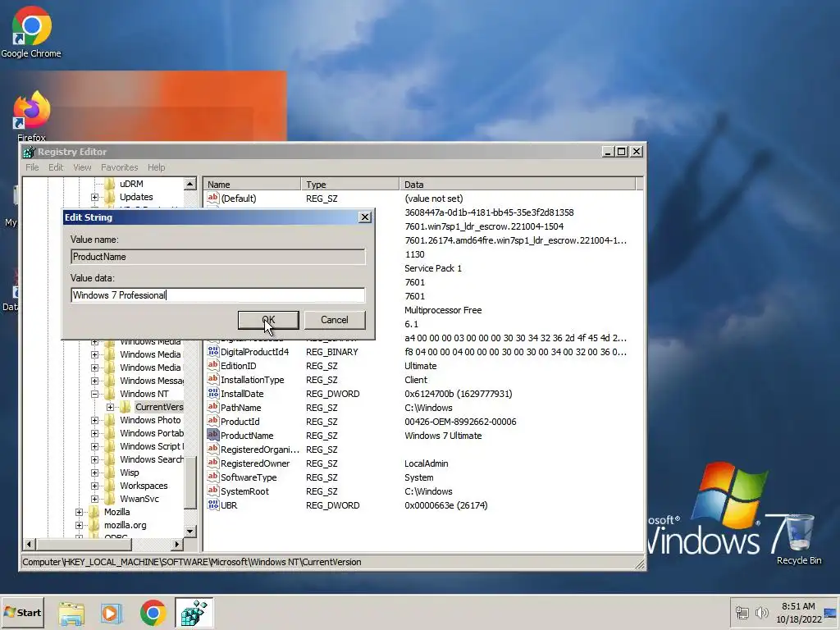Expand the Workspaces key

tap(95, 486)
